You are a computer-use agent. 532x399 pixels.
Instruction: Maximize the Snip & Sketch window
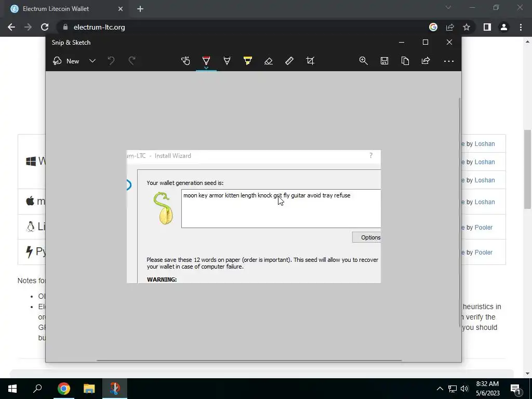click(425, 43)
